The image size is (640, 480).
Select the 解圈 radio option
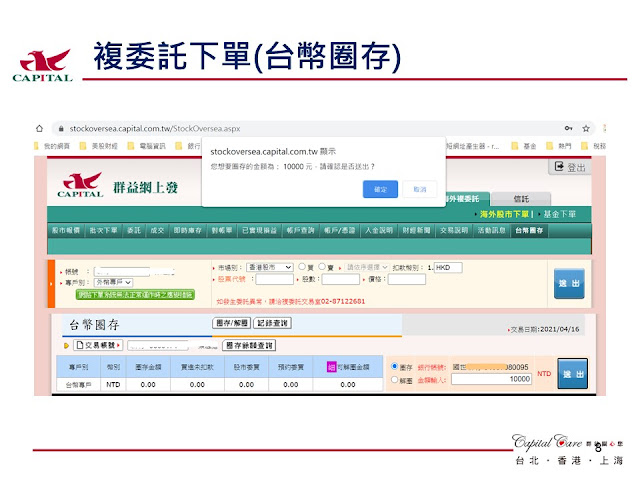pyautogui.click(x=394, y=380)
